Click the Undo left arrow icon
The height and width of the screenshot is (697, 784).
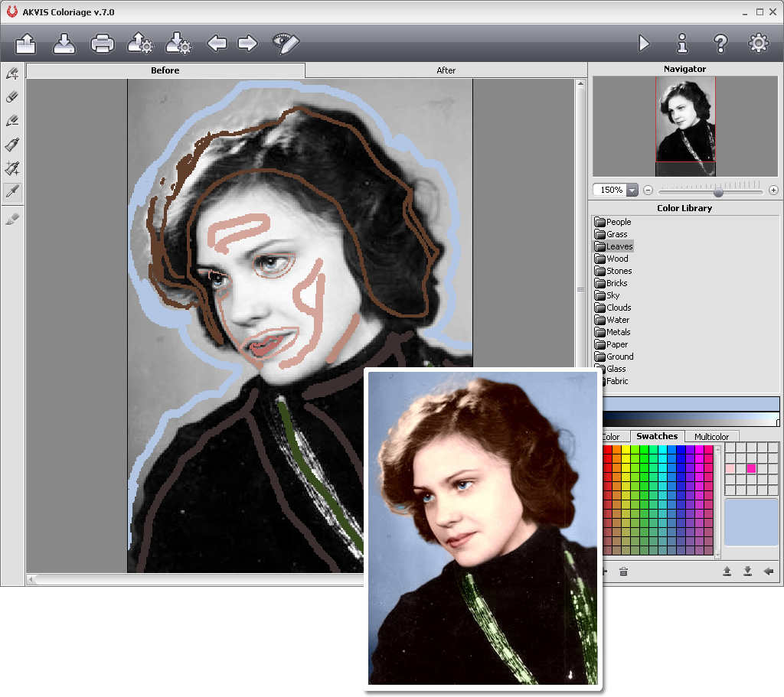click(217, 44)
